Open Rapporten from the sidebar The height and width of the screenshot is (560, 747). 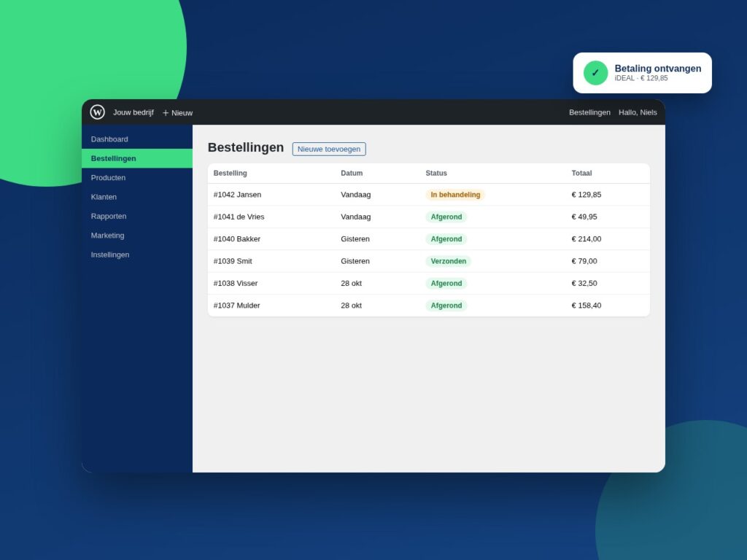tap(137, 216)
